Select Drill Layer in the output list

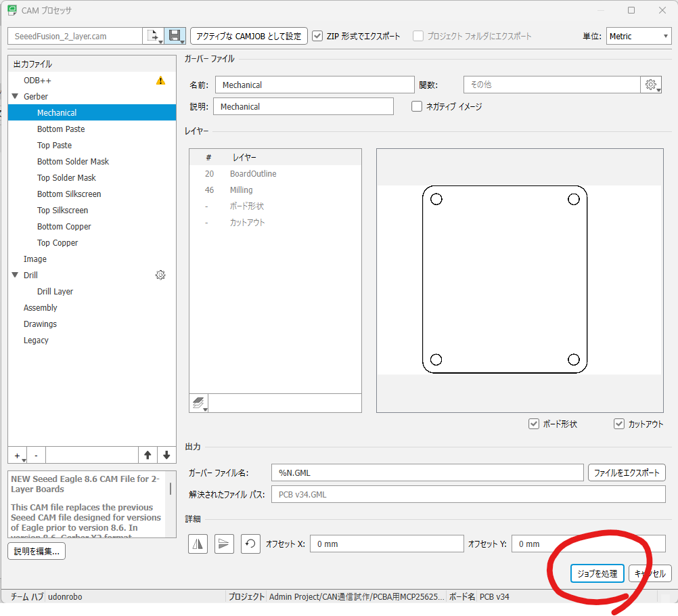55,292
